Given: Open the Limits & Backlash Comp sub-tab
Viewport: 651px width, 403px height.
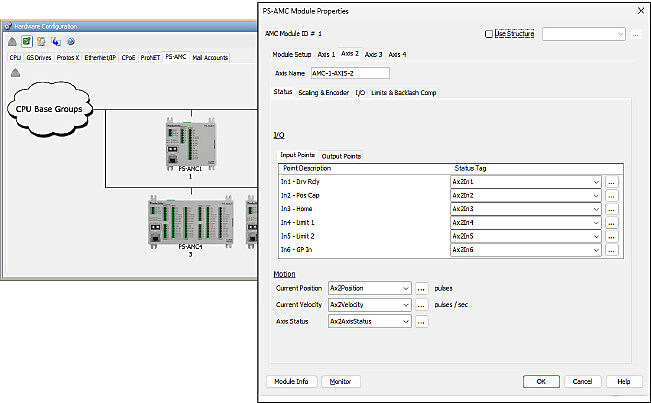Looking at the screenshot, I should pos(404,93).
